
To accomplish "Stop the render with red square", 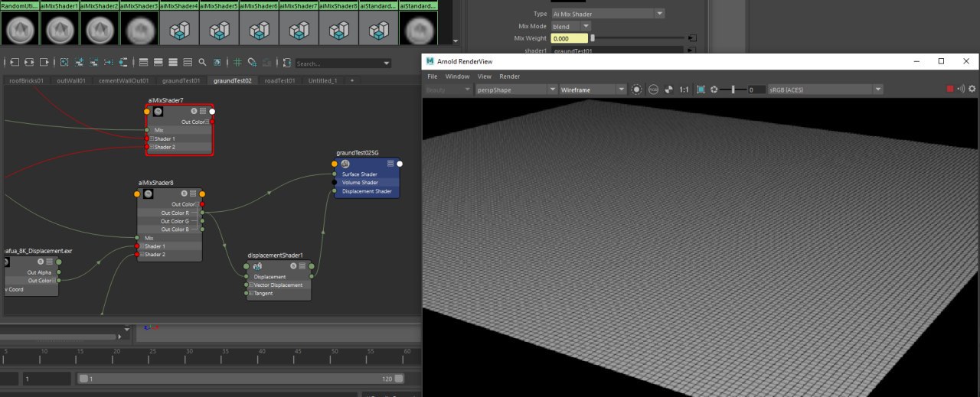I will coord(950,89).
